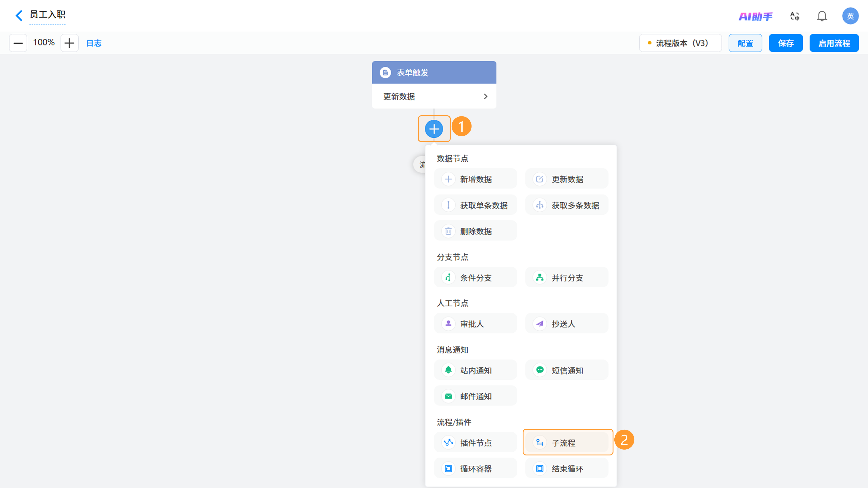This screenshot has height=488, width=868.
Task: Click the 获取多条数据 icon
Action: (x=540, y=205)
